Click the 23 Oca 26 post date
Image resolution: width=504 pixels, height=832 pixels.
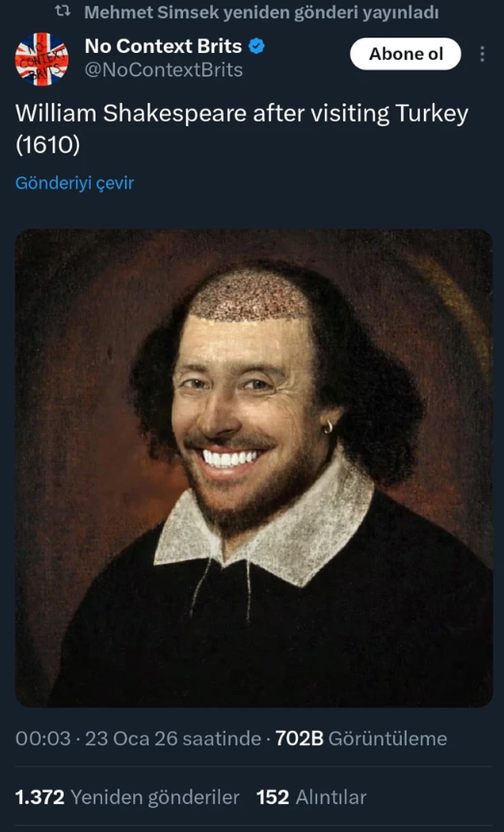coord(117,738)
